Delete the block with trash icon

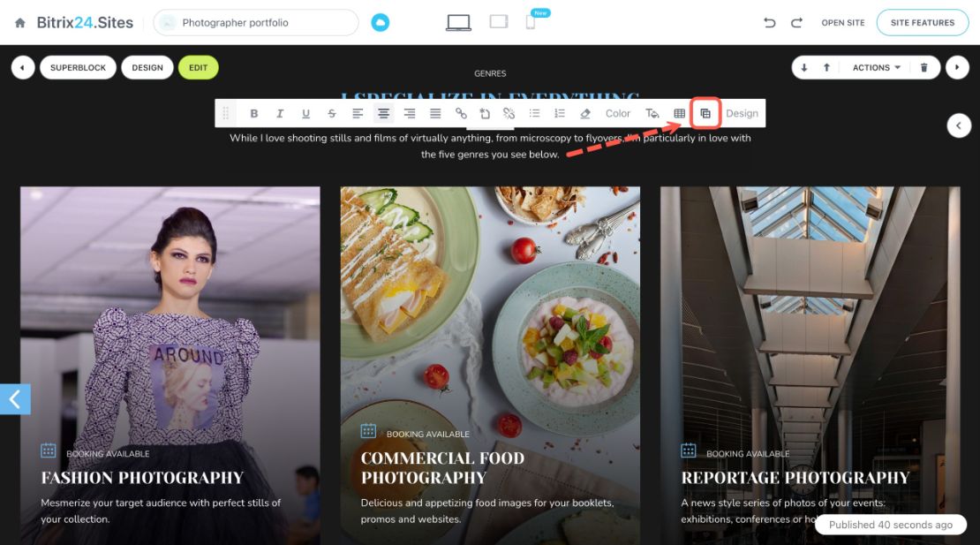[x=923, y=67]
